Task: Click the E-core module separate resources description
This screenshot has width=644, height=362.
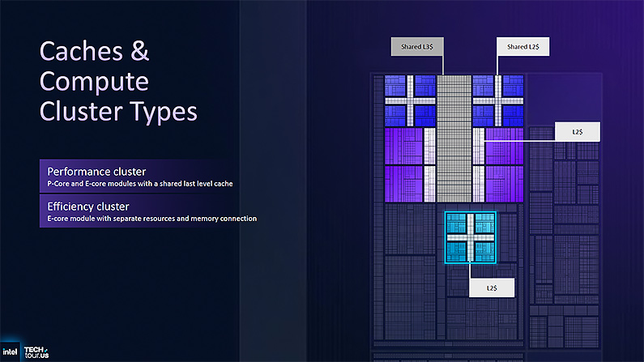Action: [151, 219]
